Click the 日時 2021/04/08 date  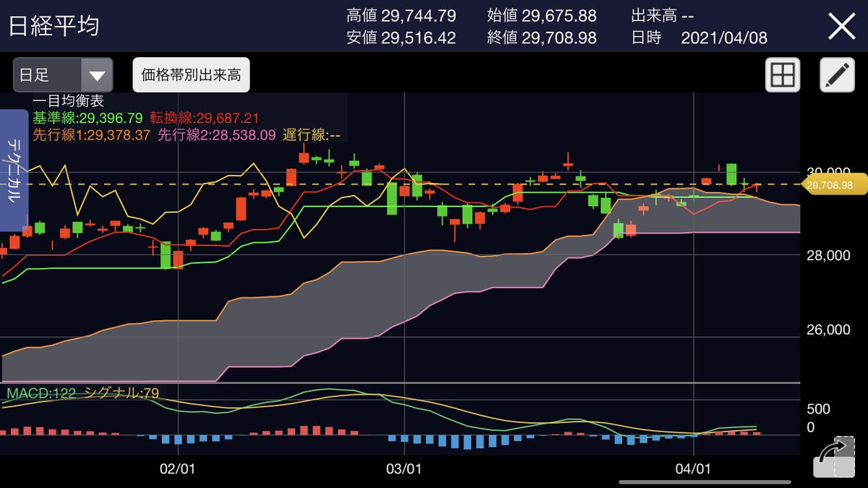(699, 38)
